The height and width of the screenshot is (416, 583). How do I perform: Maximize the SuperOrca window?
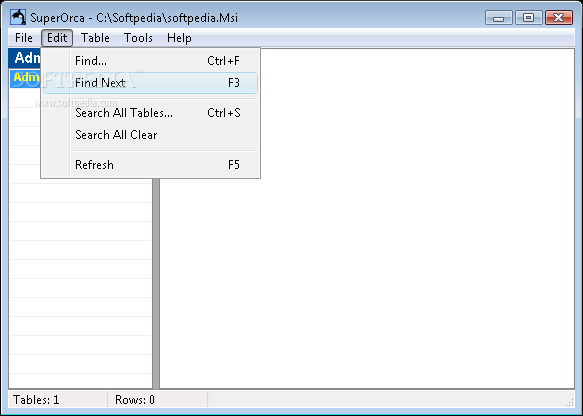(528, 17)
